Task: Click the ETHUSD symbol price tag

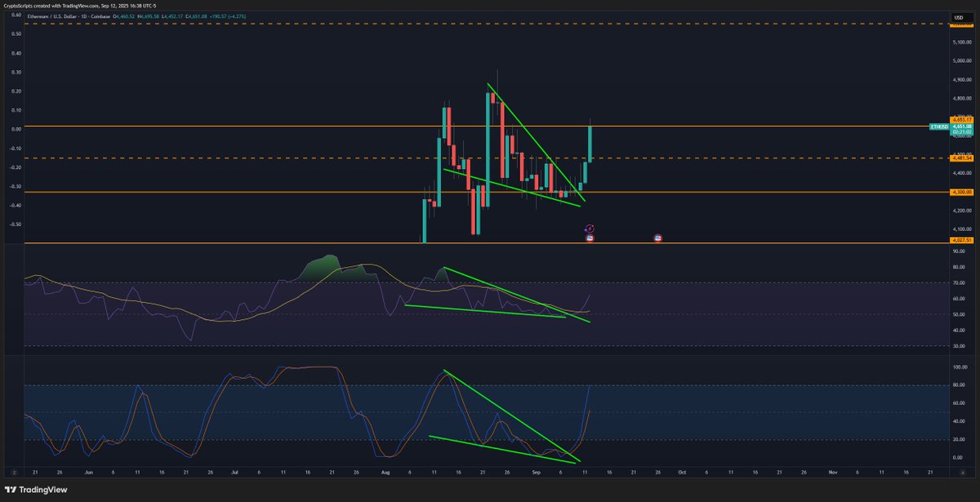Action: [x=939, y=127]
